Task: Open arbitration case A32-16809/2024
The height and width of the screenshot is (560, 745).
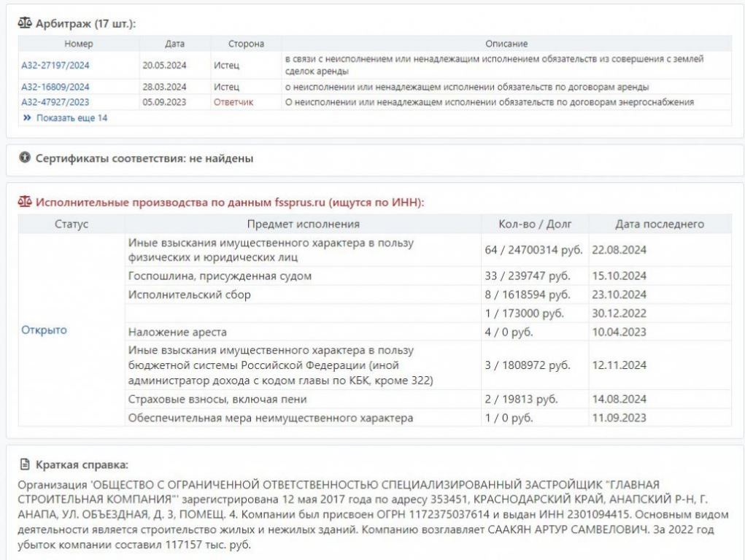Action: tap(55, 87)
